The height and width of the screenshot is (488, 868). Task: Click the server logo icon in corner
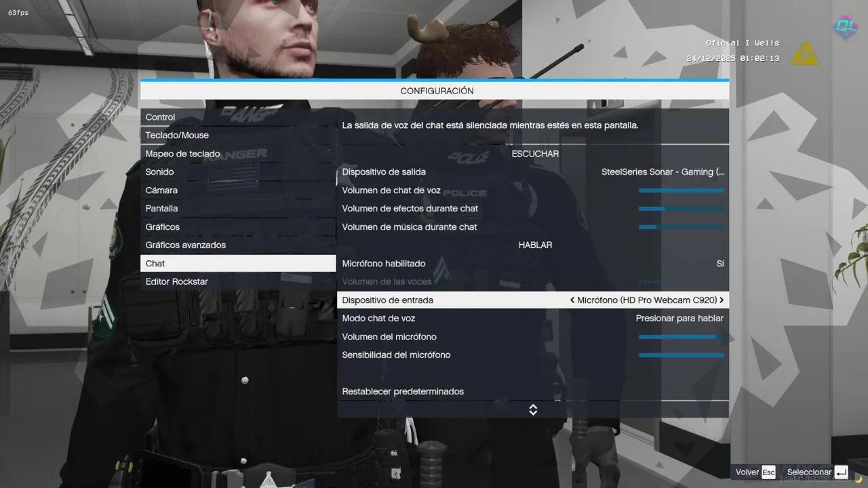click(x=846, y=26)
